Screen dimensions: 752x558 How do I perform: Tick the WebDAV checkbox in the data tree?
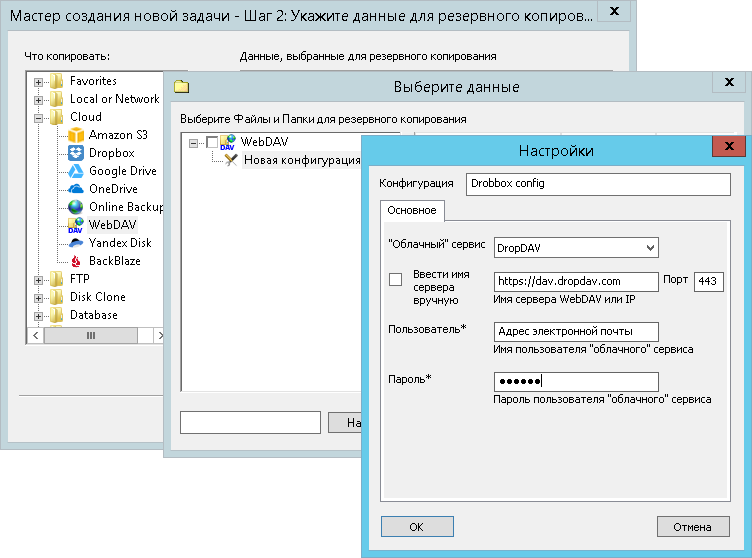point(212,142)
